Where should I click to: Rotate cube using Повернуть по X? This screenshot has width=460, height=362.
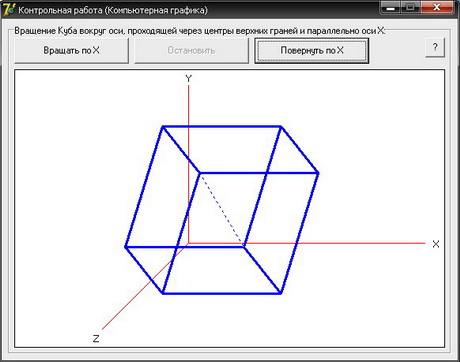tap(312, 50)
